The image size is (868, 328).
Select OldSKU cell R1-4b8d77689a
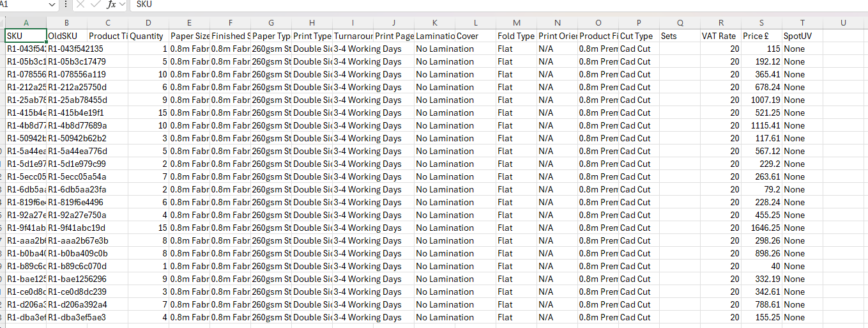(x=66, y=125)
